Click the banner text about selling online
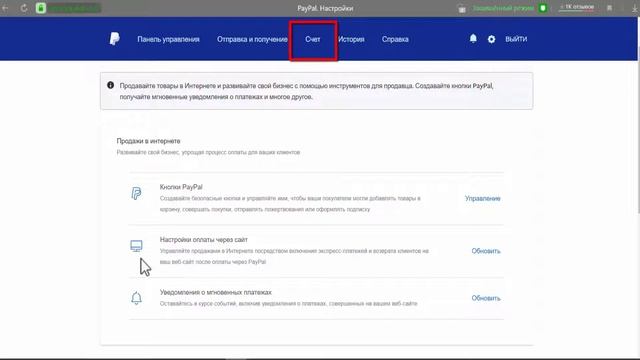Viewport: 640px width, 360px height. click(x=307, y=91)
